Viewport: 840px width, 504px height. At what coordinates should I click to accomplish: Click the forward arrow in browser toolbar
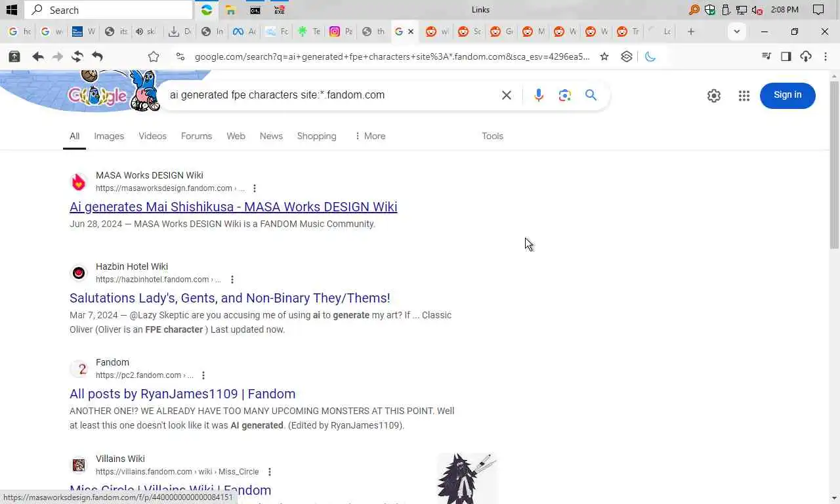[58, 56]
